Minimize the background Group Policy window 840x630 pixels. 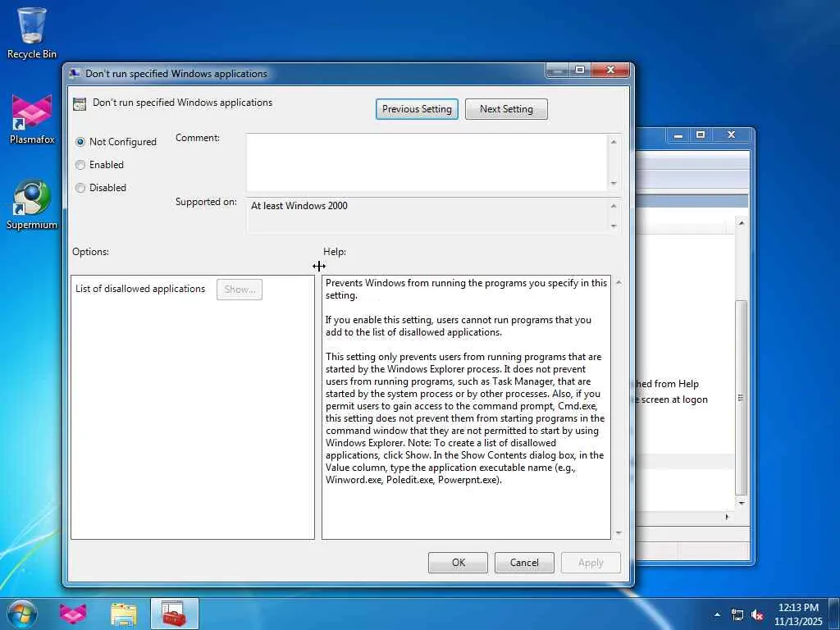pyautogui.click(x=678, y=135)
